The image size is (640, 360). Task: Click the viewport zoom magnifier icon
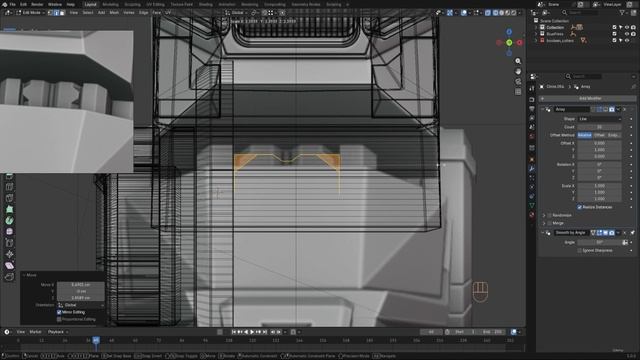[x=518, y=61]
